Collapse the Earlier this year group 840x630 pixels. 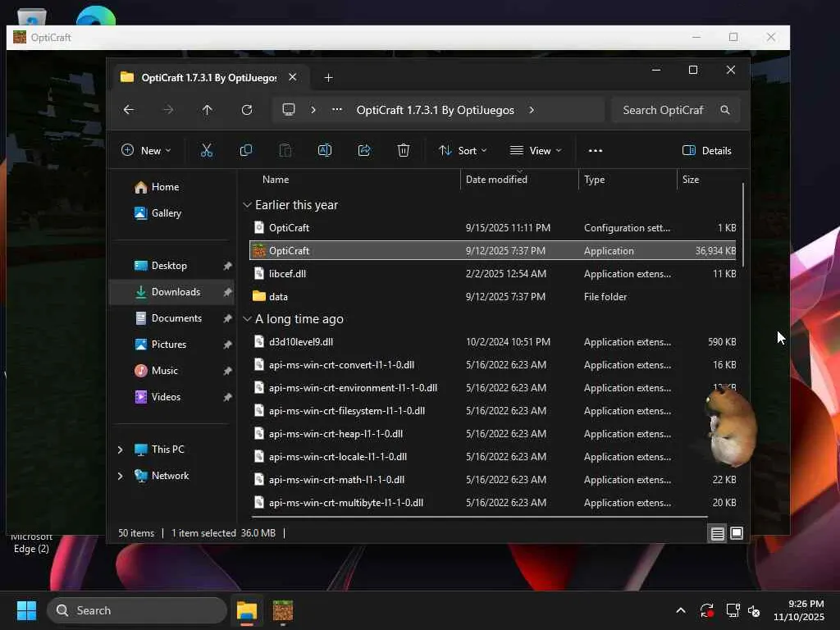pos(247,205)
